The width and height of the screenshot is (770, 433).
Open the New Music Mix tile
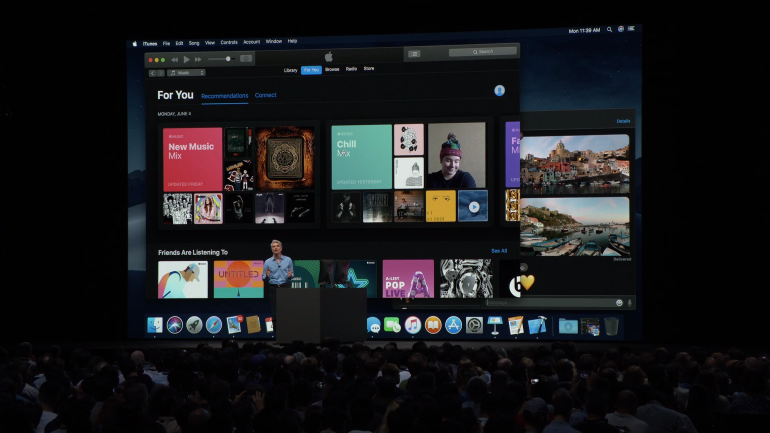pos(192,159)
